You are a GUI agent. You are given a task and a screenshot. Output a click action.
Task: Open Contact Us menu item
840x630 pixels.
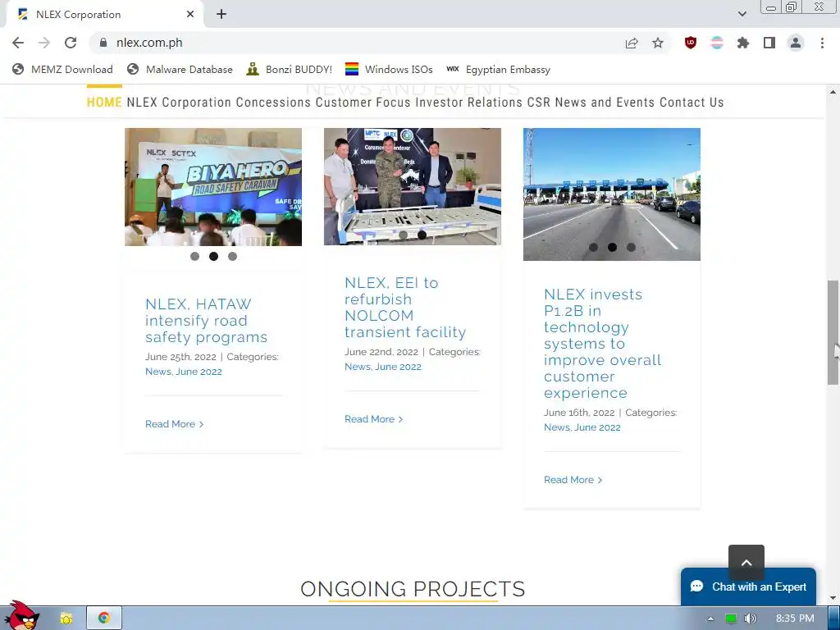pos(692,102)
